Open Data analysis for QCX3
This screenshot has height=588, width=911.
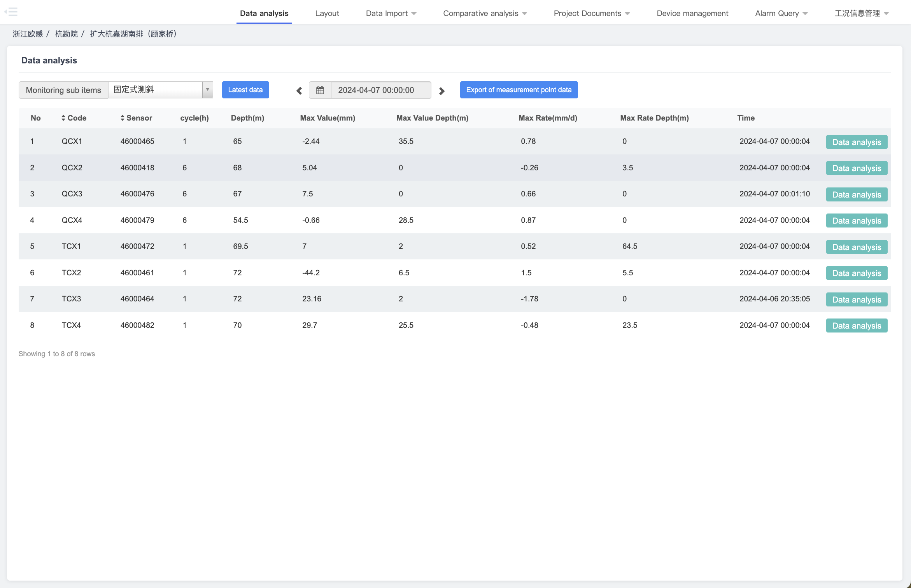click(857, 194)
